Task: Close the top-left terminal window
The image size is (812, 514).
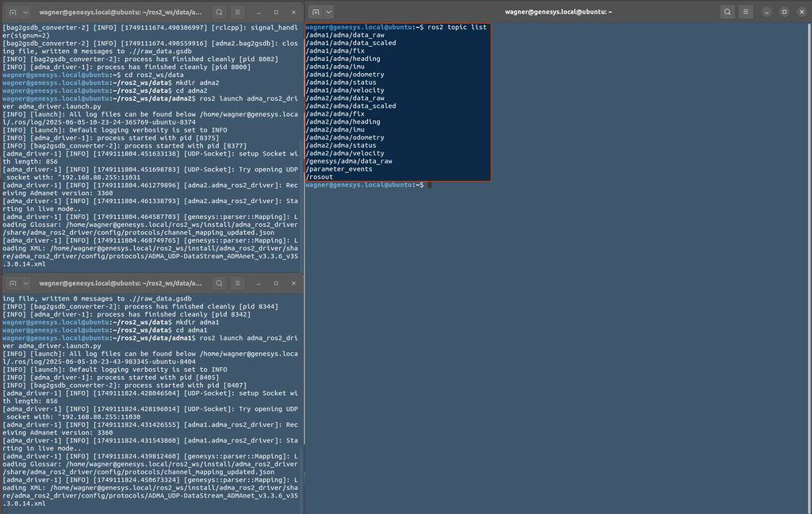Action: (293, 12)
